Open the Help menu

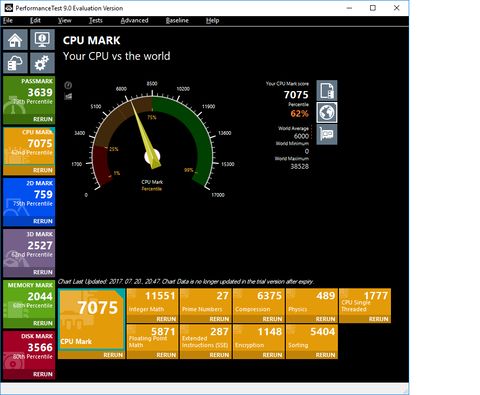click(212, 21)
